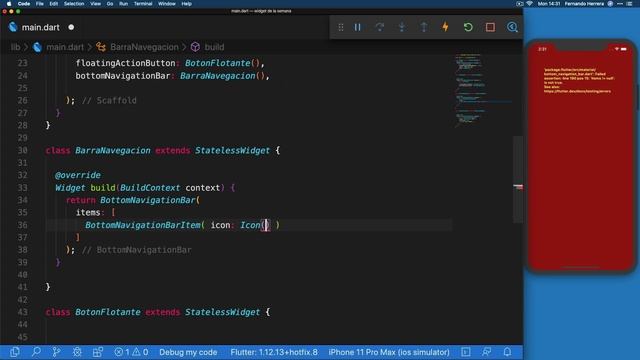Open the Run menu
Viewport: 640px width, 360px height.
point(123,4)
